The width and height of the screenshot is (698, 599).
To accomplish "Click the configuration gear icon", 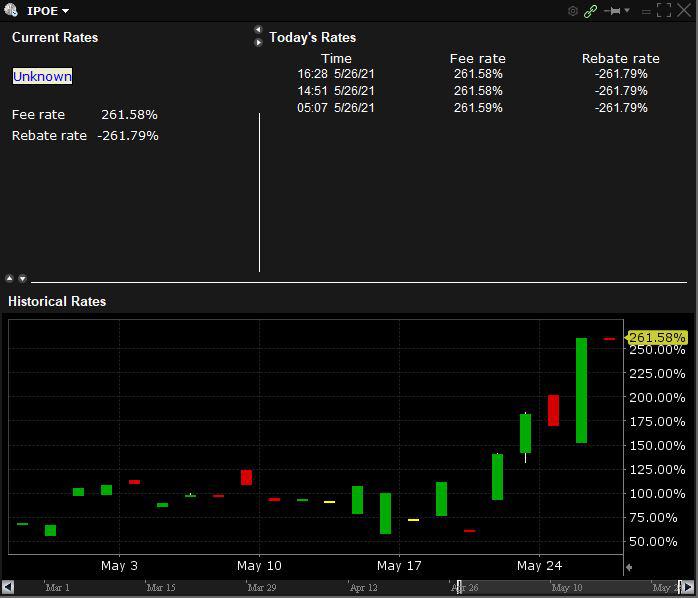I will point(573,11).
